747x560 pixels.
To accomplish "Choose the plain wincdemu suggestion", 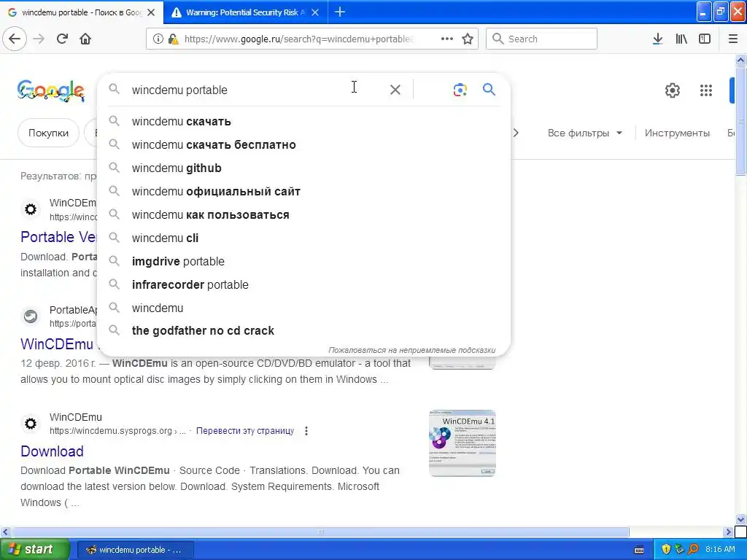I will (303, 308).
